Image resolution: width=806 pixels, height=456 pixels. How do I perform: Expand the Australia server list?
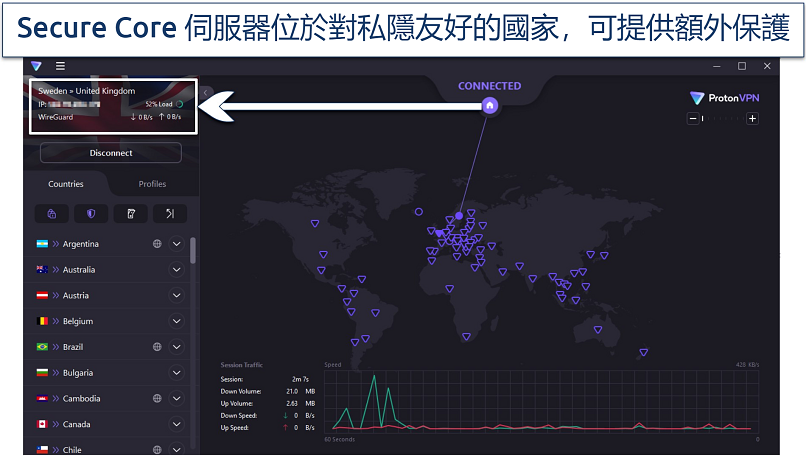[177, 270]
